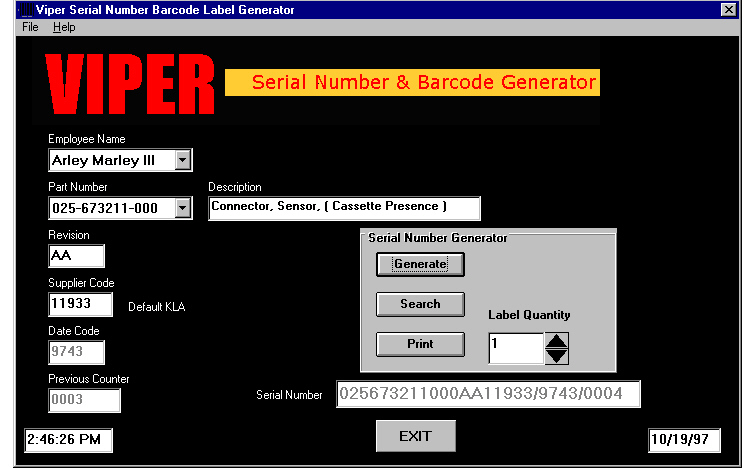Click the time display 2:46:26 PM
The height and width of the screenshot is (468, 756).
[68, 440]
